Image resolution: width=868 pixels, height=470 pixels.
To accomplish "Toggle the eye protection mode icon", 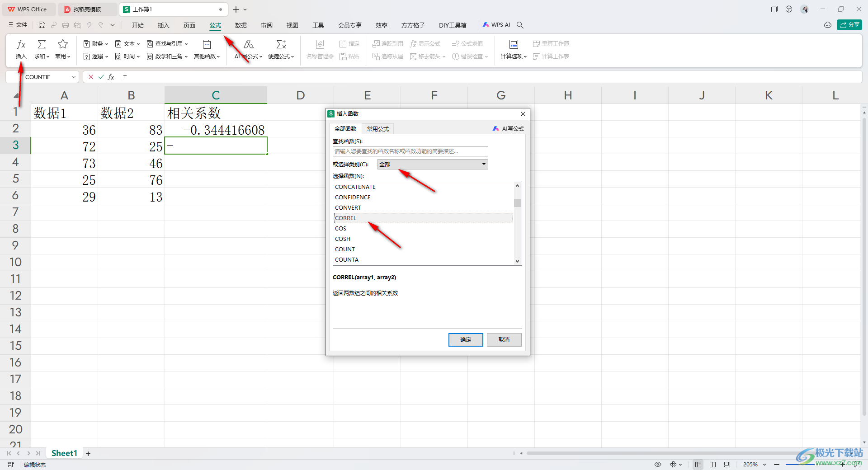I will (658, 464).
